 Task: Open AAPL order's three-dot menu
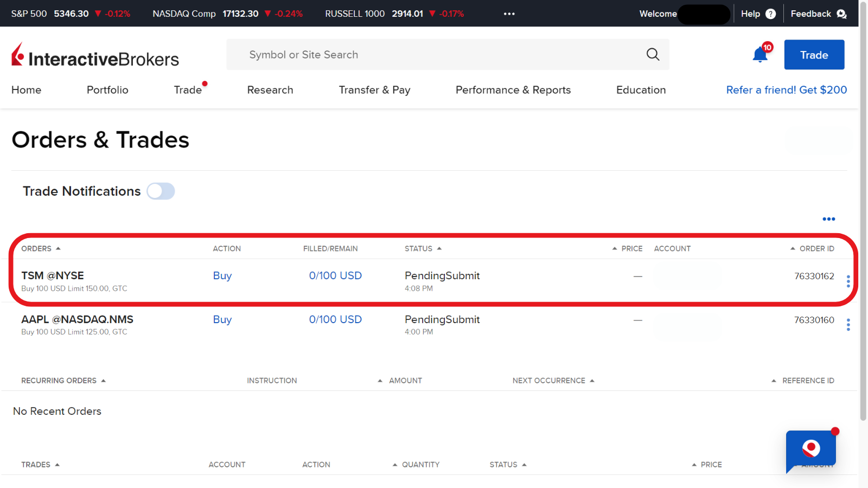coord(848,325)
